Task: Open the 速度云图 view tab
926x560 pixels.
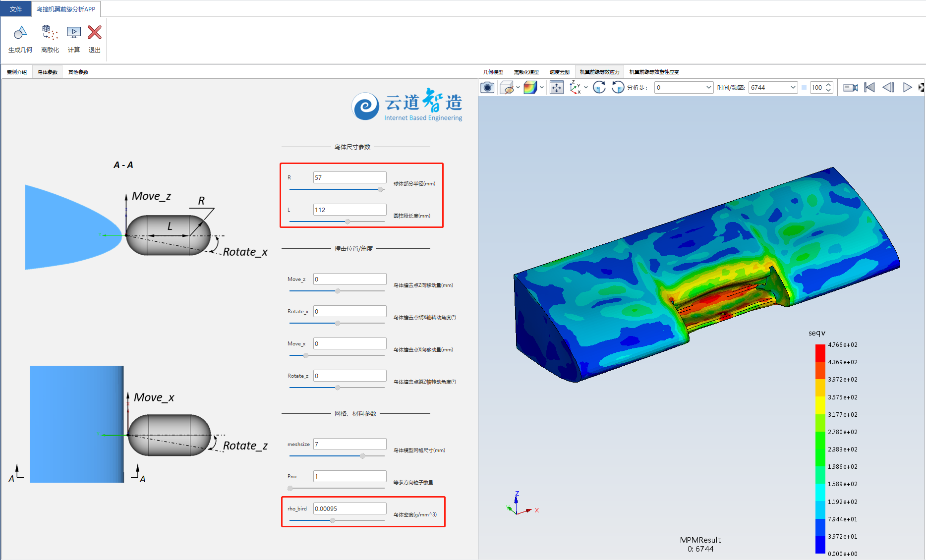Action: 560,72
